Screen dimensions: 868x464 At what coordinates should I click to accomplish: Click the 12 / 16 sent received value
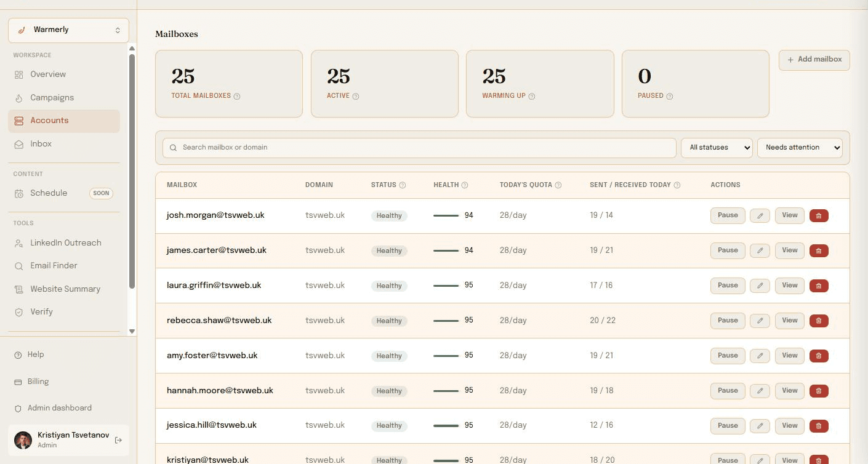pyautogui.click(x=601, y=425)
